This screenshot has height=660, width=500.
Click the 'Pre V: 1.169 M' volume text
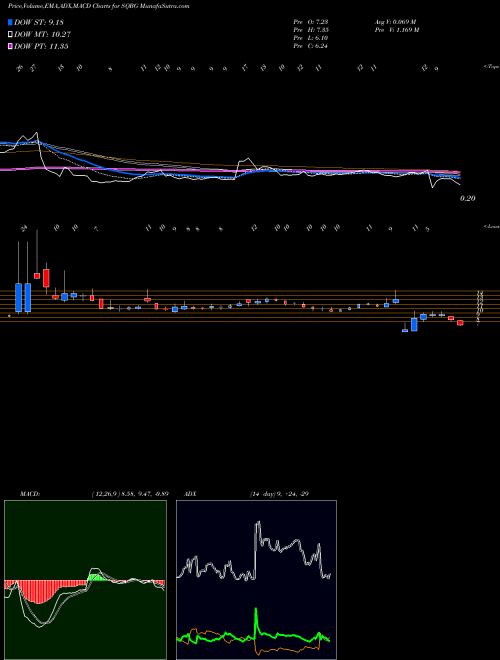pos(397,30)
